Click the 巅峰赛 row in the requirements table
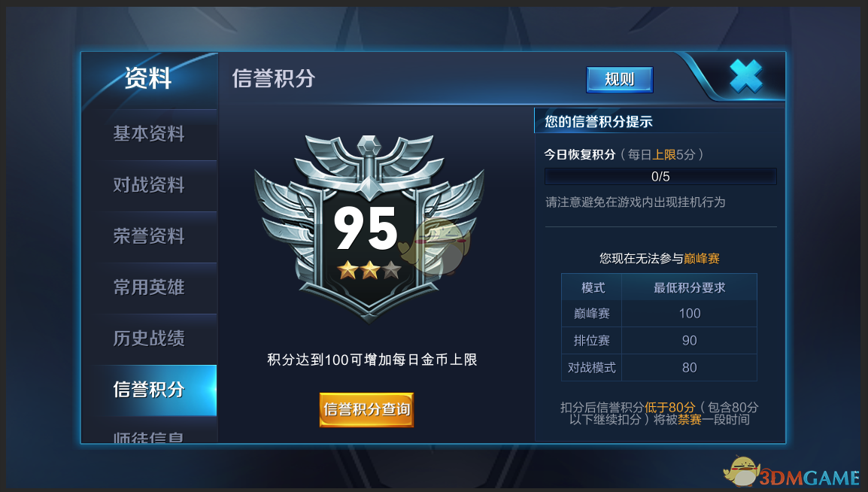This screenshot has width=868, height=492. click(659, 313)
